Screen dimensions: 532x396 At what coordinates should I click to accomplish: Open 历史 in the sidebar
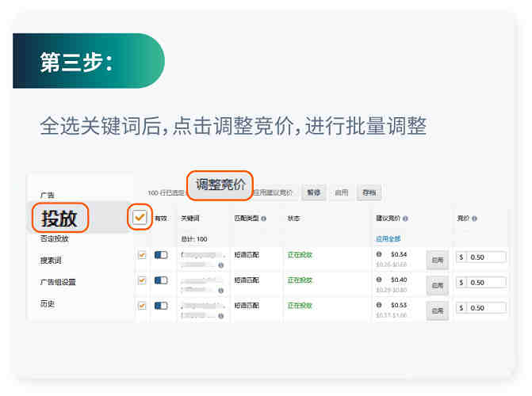(x=48, y=303)
